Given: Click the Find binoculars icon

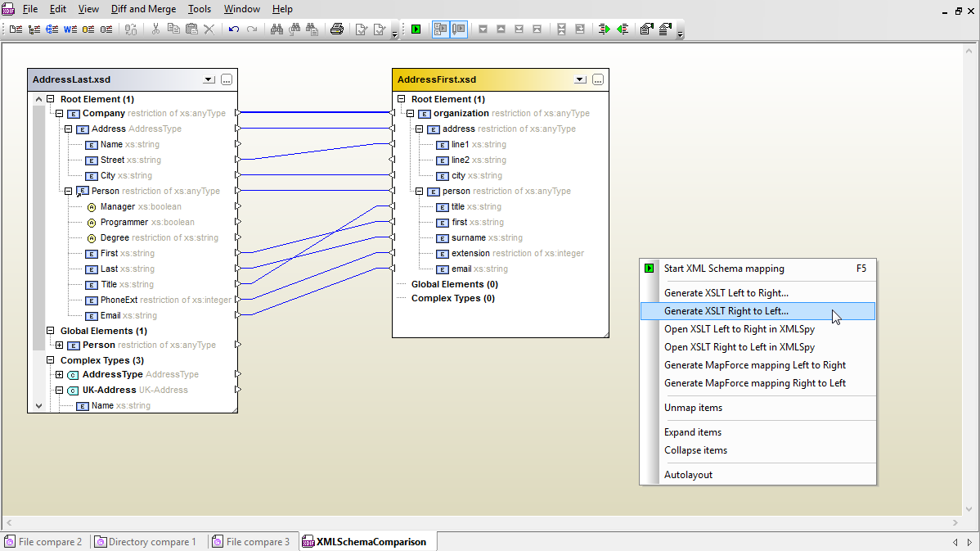Looking at the screenshot, I should [x=276, y=29].
